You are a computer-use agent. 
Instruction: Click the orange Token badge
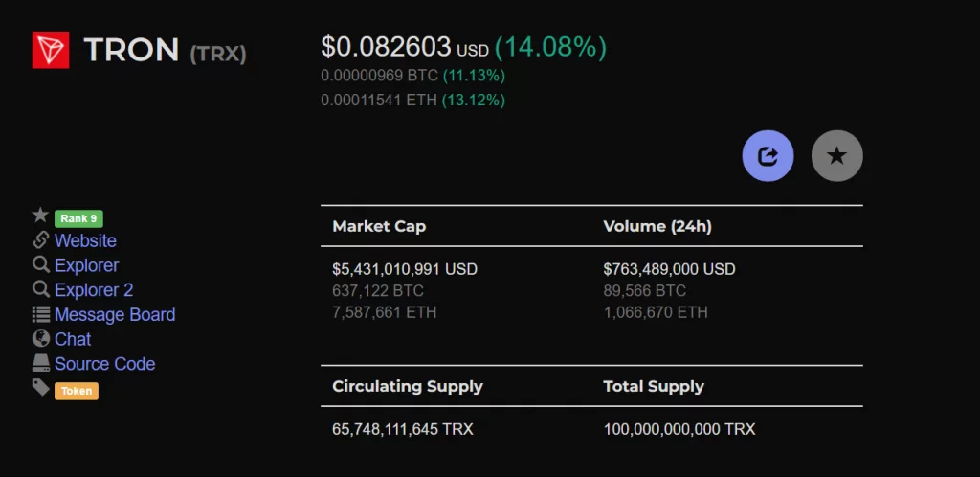pos(77,392)
